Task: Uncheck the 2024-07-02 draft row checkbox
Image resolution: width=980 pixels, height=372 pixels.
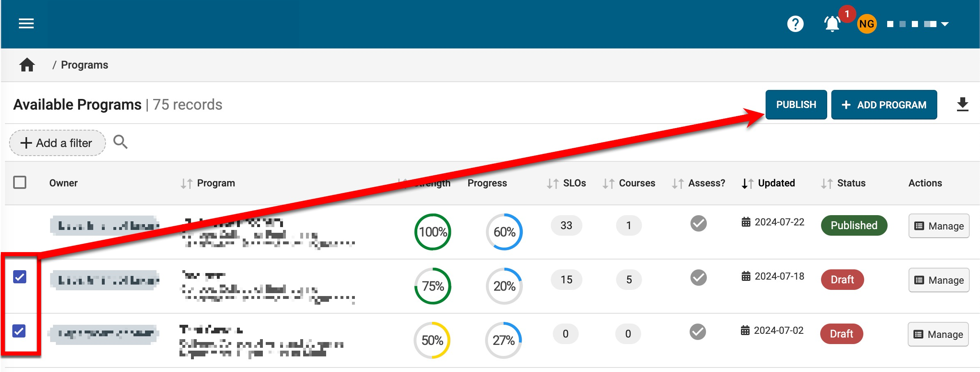Action: click(19, 331)
